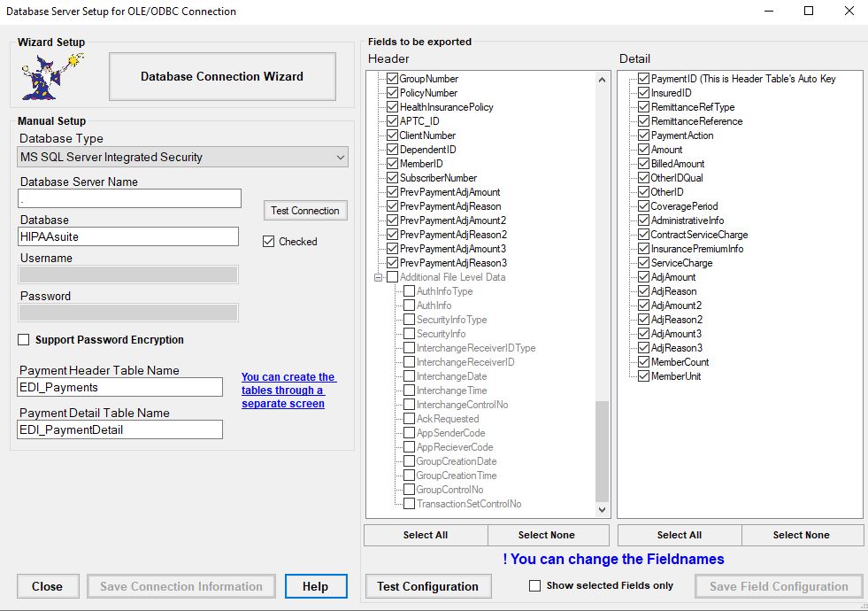Image resolution: width=868 pixels, height=611 pixels.
Task: Click the Help button
Action: pos(316,586)
